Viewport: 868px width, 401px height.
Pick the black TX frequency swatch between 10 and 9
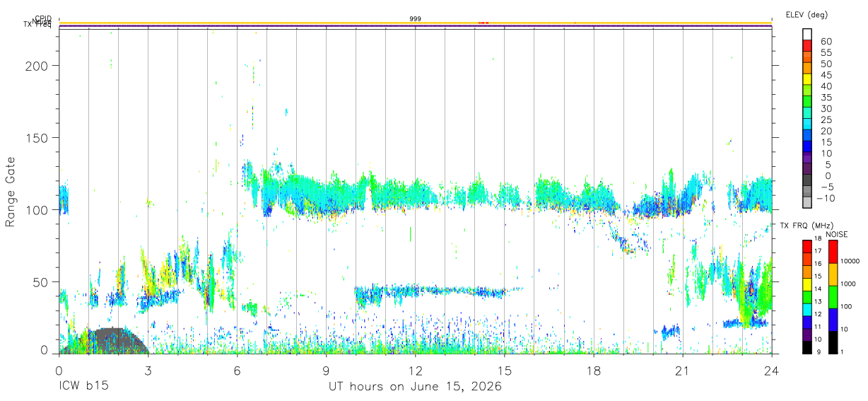tap(807, 346)
